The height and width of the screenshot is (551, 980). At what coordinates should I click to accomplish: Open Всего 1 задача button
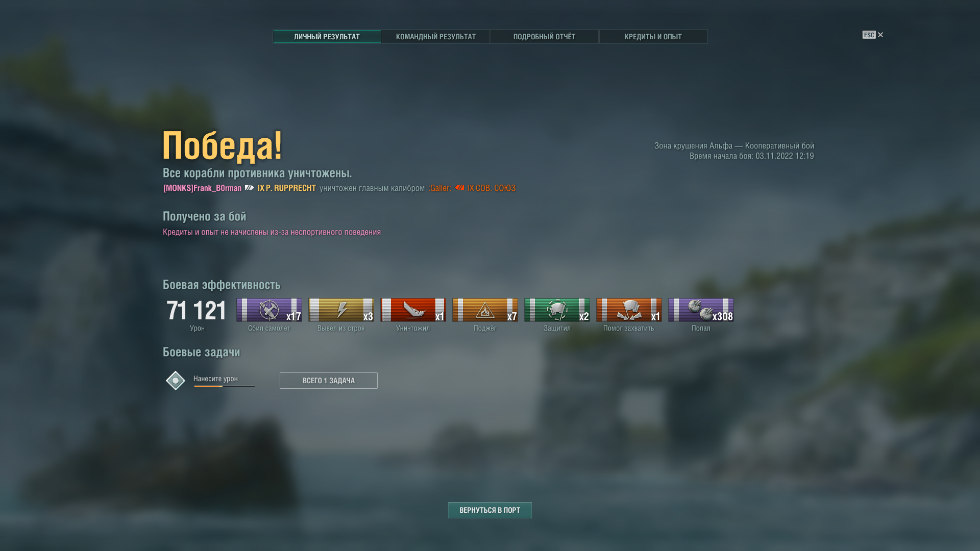coord(329,381)
